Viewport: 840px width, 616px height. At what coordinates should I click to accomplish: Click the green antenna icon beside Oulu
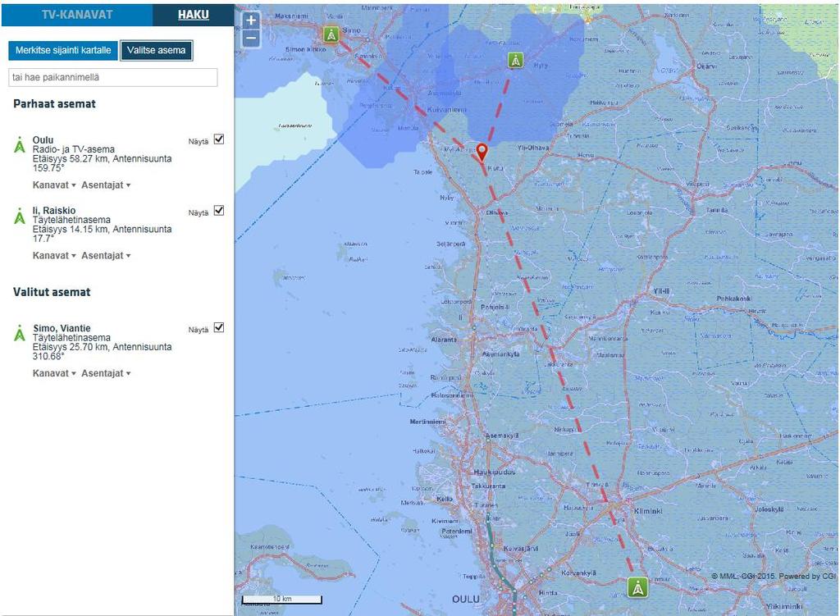[x=20, y=145]
